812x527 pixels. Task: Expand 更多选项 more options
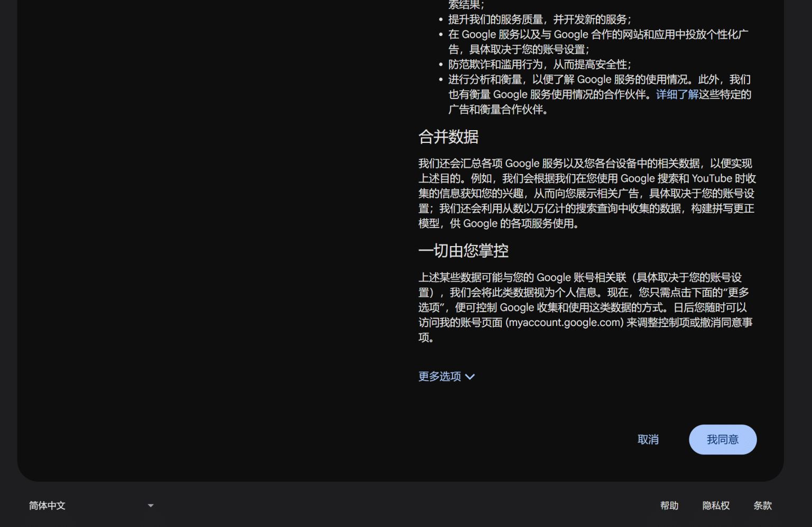[447, 376]
